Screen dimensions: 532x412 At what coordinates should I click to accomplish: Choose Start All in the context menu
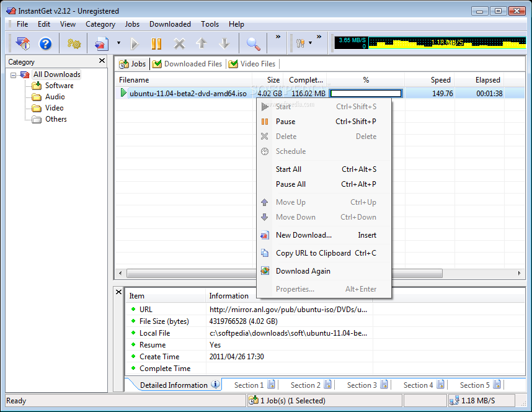[324, 169]
